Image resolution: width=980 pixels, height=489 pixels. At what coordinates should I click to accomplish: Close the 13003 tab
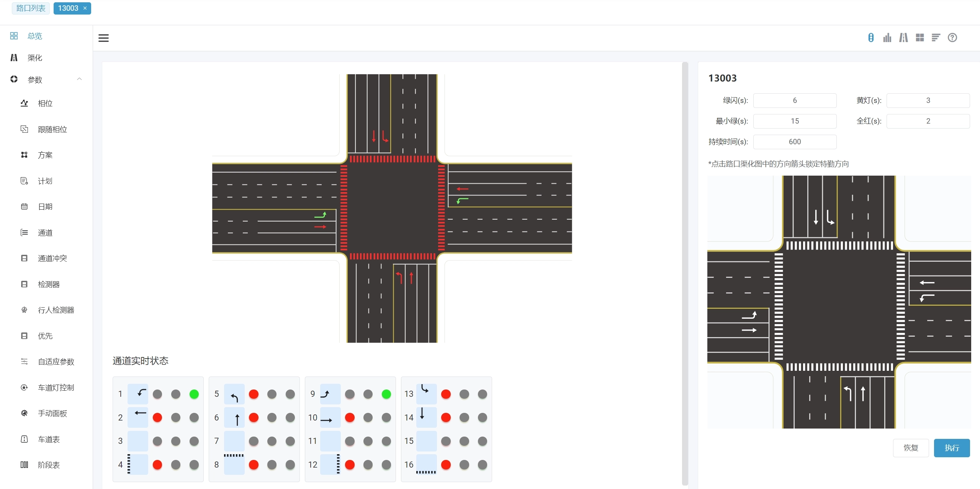(85, 8)
